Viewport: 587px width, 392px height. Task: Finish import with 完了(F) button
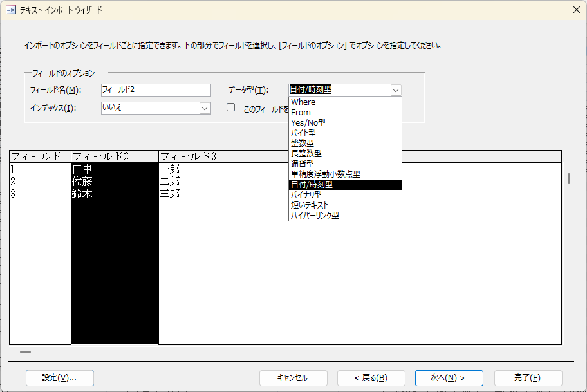click(x=528, y=378)
